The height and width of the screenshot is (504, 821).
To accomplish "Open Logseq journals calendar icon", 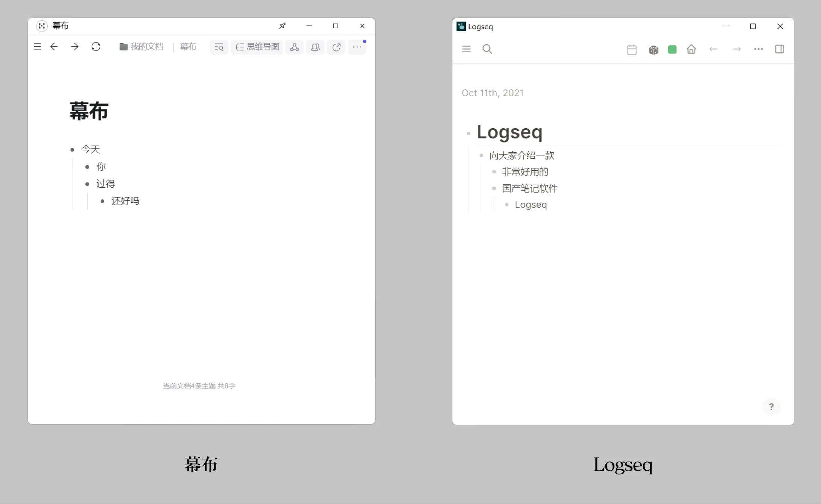I will coord(632,49).
